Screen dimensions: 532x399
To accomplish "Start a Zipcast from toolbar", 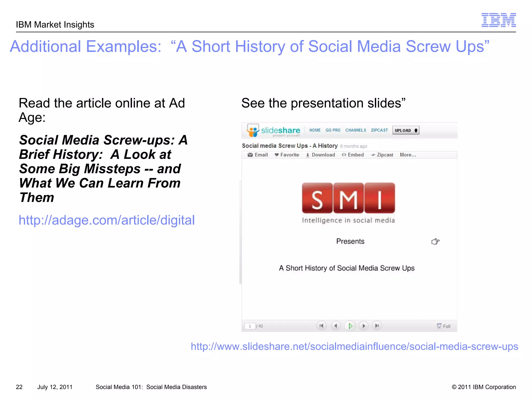I will (382, 155).
